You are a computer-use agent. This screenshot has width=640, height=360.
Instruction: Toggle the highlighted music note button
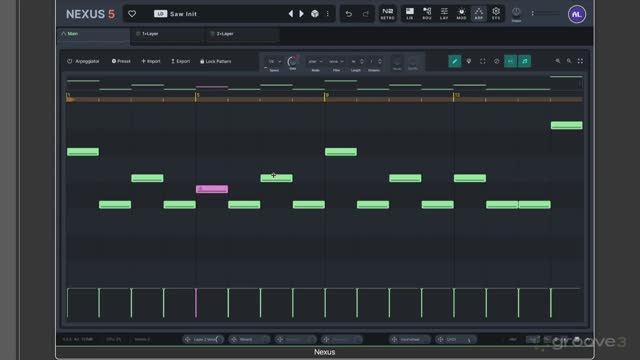524,61
